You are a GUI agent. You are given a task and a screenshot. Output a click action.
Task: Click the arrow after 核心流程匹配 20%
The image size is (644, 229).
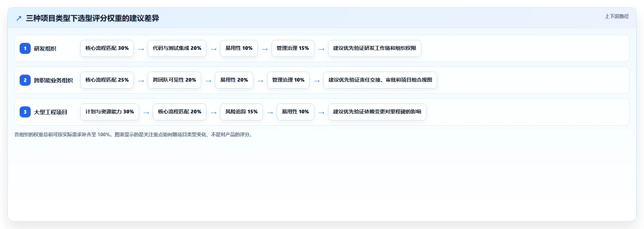click(x=213, y=113)
